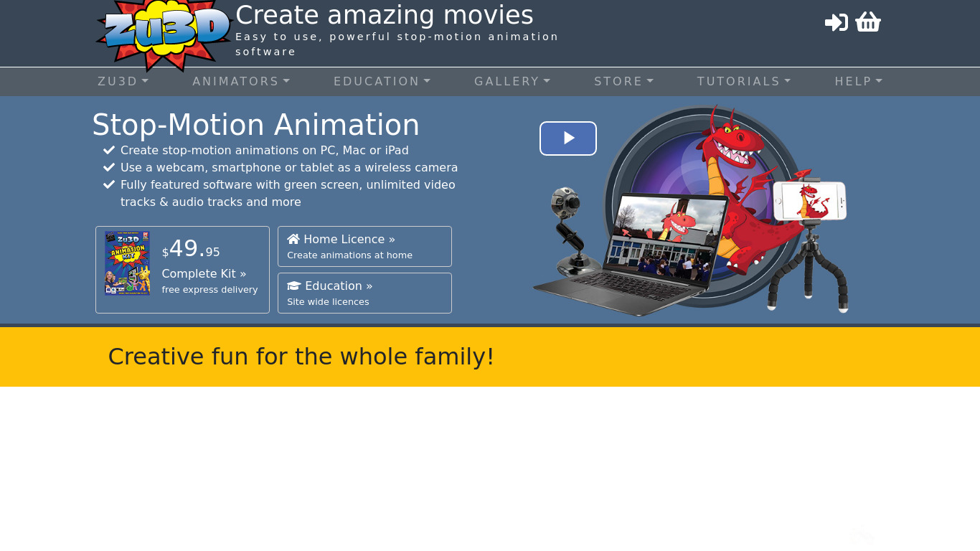Open the TUTORIALS dropdown
Screen dimensions: 980x551
[744, 82]
